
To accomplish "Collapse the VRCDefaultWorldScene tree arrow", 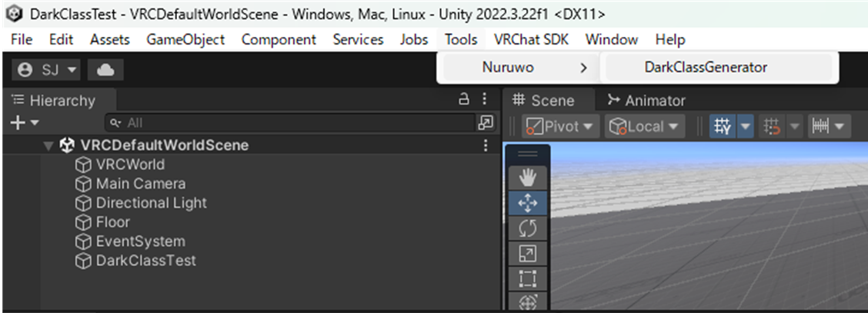I will [49, 146].
